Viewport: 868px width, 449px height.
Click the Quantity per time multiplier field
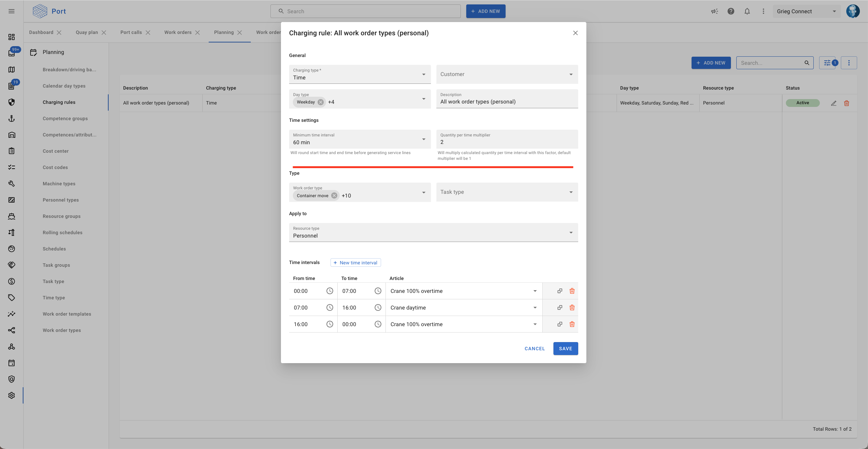[507, 142]
